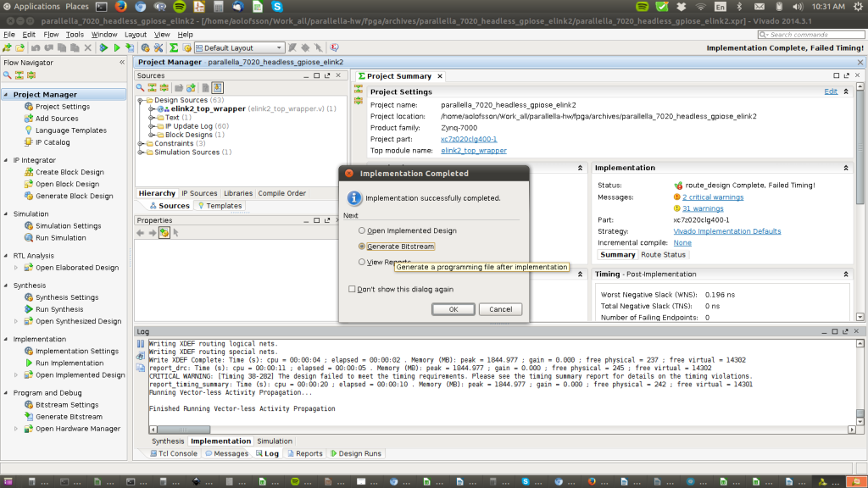This screenshot has height=488, width=868.
Task: Click the Sigma project summary toolbar icon
Action: click(174, 48)
